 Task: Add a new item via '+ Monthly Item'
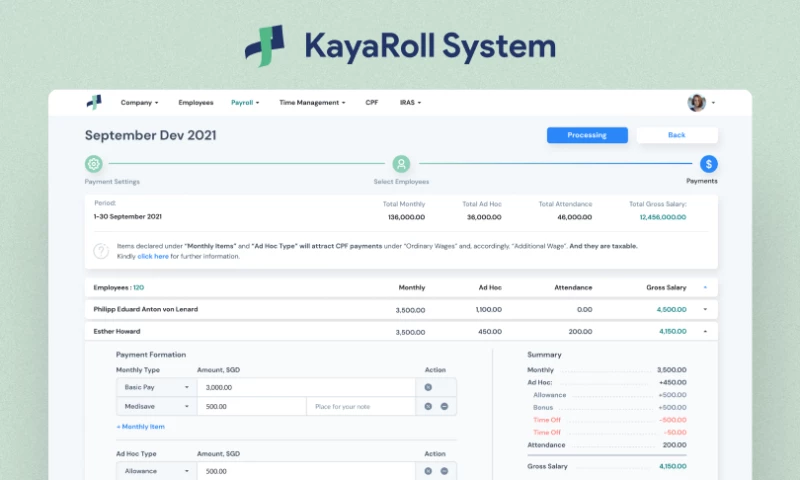[x=141, y=426]
